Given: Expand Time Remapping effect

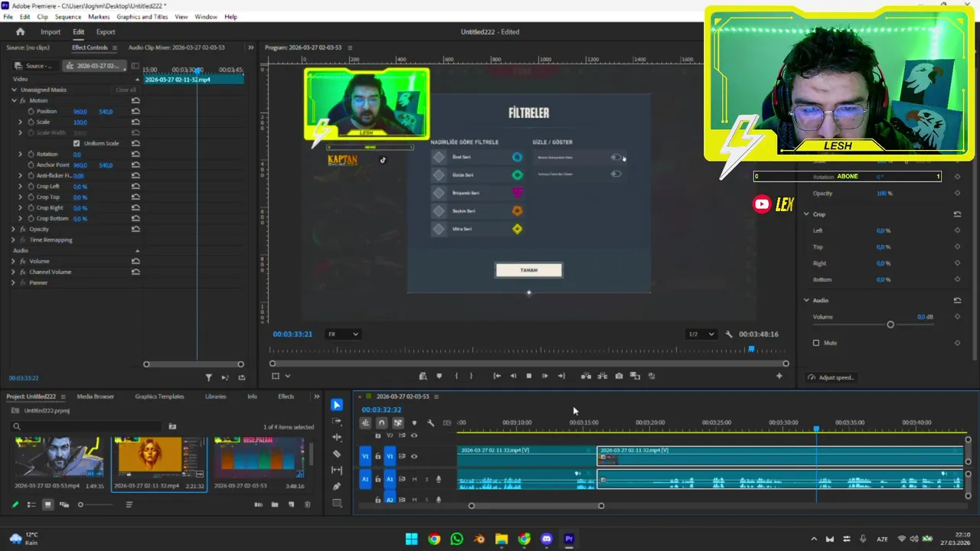Looking at the screenshot, I should 13,240.
